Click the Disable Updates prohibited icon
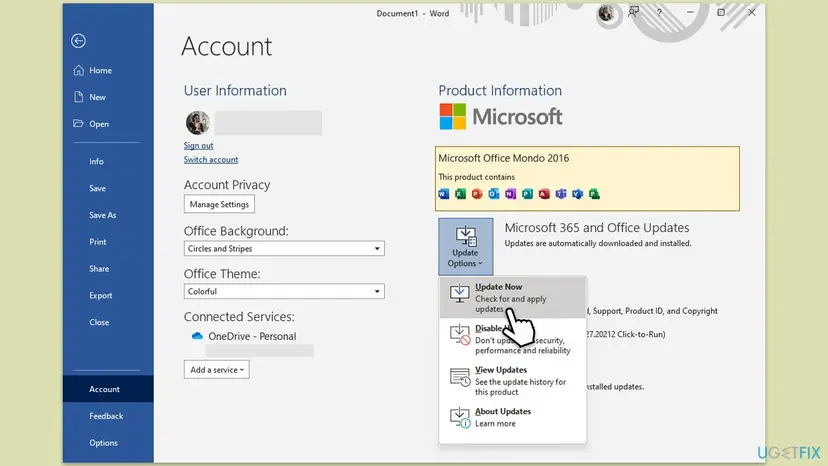828x466 pixels. [459, 334]
